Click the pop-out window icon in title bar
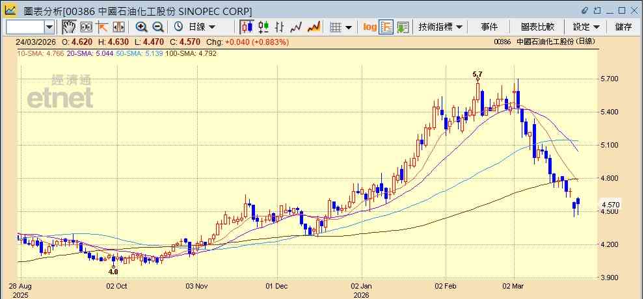This screenshot has width=644, height=299. click(x=598, y=10)
